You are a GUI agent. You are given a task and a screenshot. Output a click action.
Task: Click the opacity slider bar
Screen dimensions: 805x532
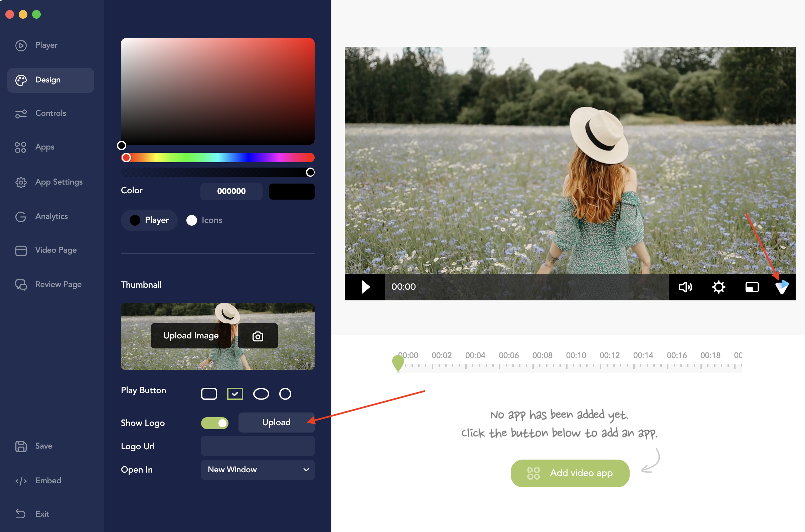coord(218,172)
